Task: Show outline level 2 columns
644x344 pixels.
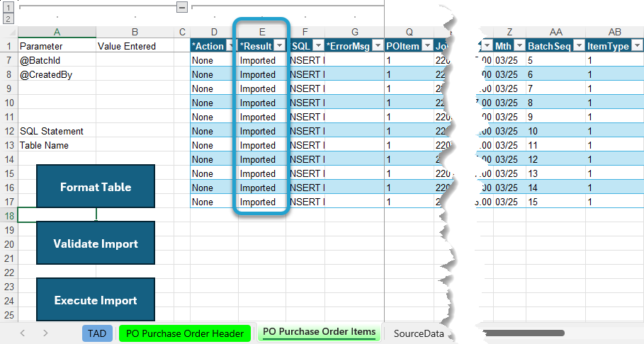Action: [9, 18]
